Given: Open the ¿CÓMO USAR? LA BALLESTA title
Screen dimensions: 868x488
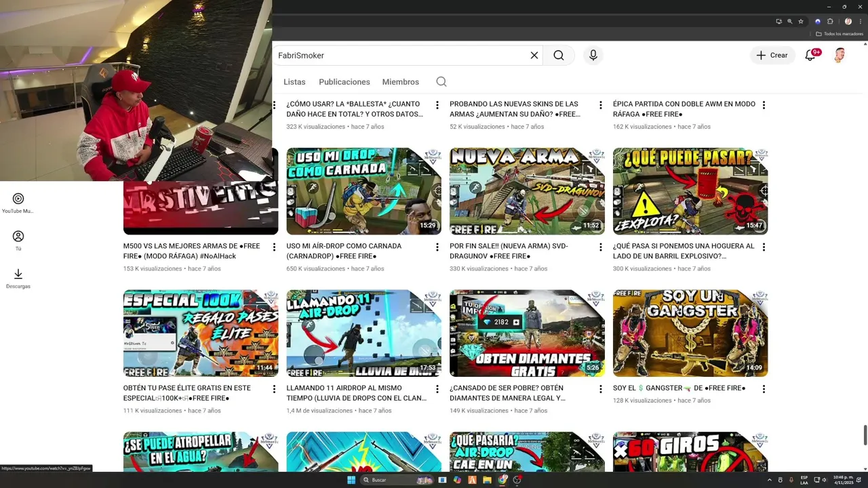Looking at the screenshot, I should 355,109.
